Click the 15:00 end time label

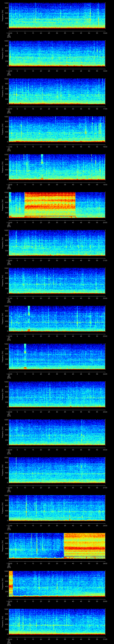coord(105,33)
